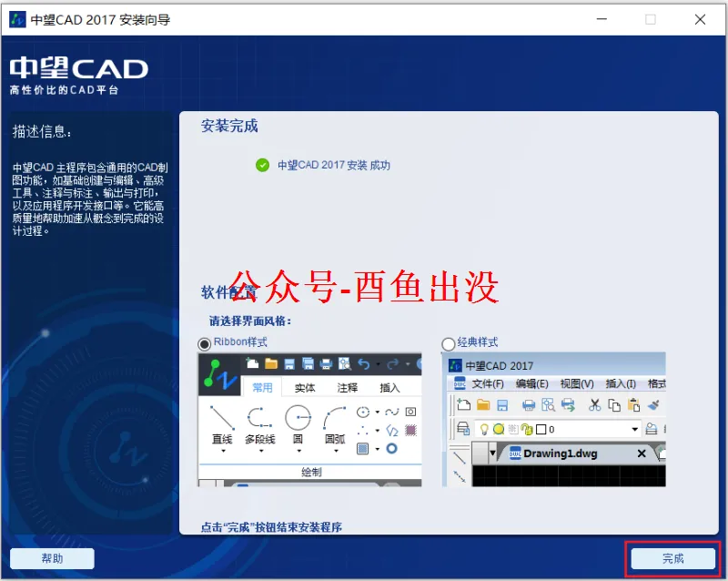Click the 点击"完成"按钮结束安装程序 hint text

pyautogui.click(x=271, y=527)
